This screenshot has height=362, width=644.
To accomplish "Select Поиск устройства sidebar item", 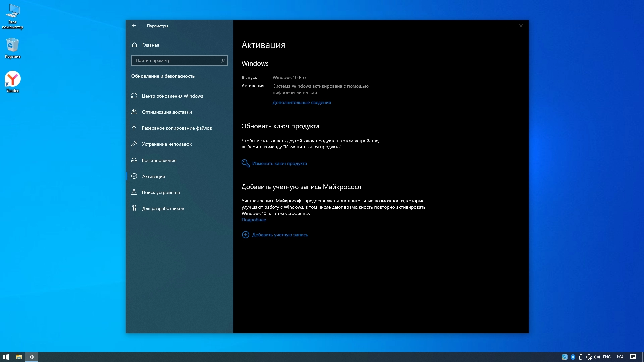I will coord(161,192).
